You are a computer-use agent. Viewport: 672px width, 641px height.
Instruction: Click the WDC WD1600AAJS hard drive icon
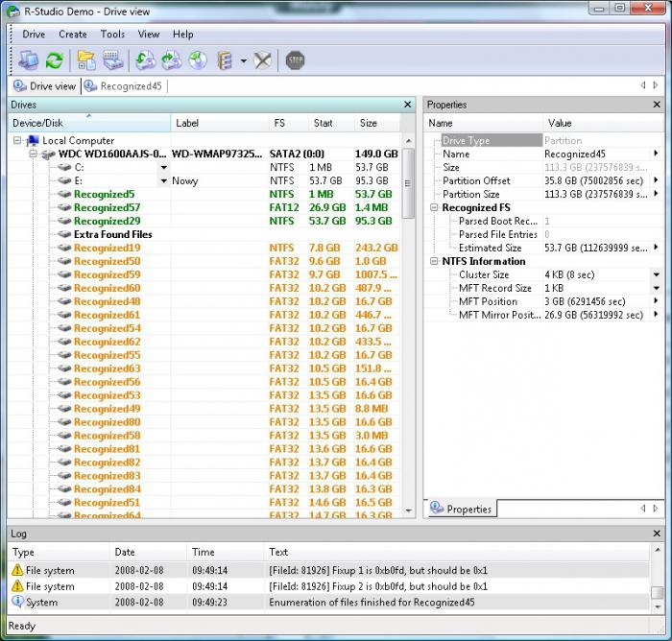click(48, 154)
